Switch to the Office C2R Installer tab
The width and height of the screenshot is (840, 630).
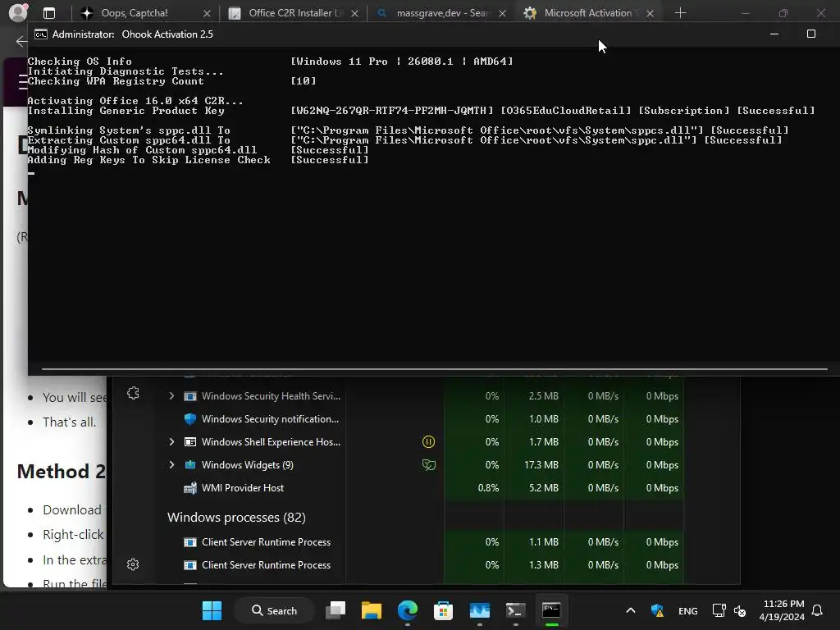coord(293,13)
